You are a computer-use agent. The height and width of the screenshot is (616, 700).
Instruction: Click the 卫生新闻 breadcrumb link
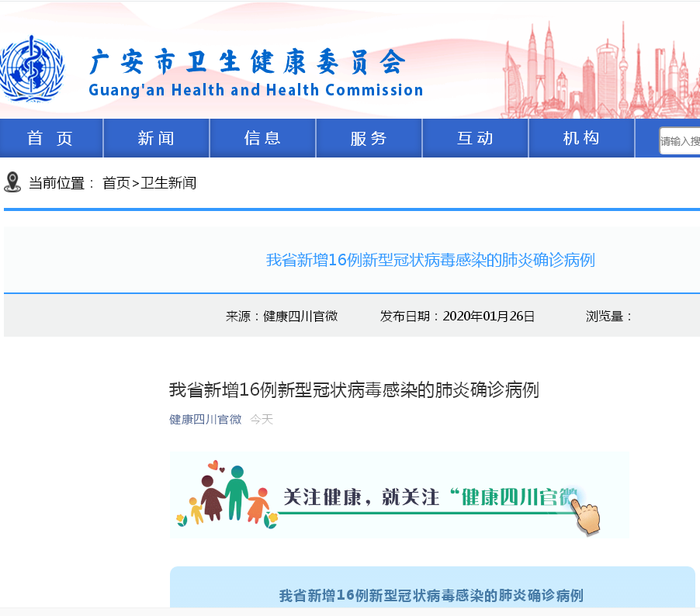168,183
